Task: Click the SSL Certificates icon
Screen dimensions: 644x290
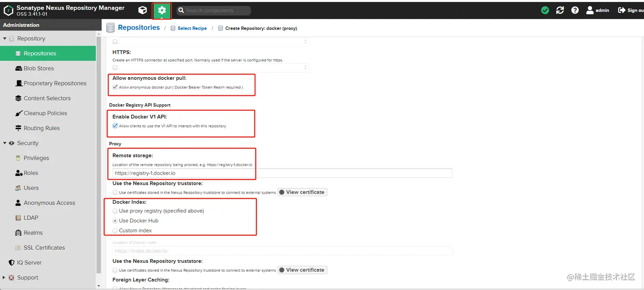Action: pos(18,247)
